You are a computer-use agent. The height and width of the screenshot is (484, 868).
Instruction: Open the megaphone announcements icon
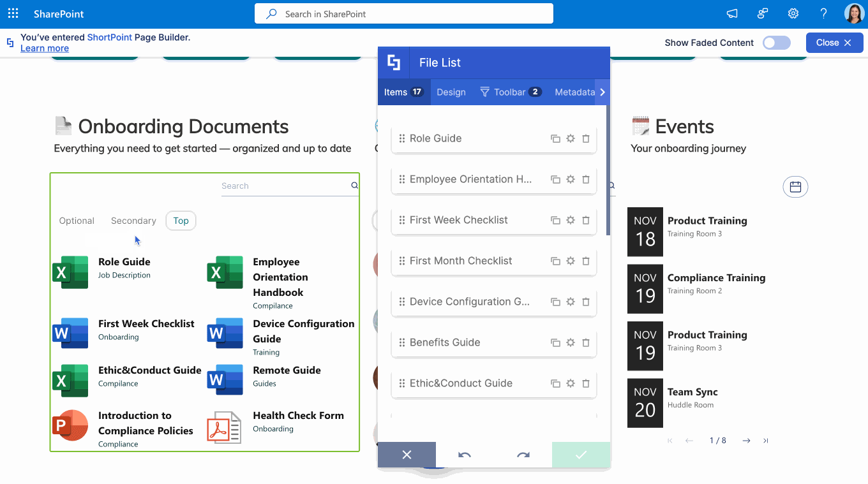(732, 13)
